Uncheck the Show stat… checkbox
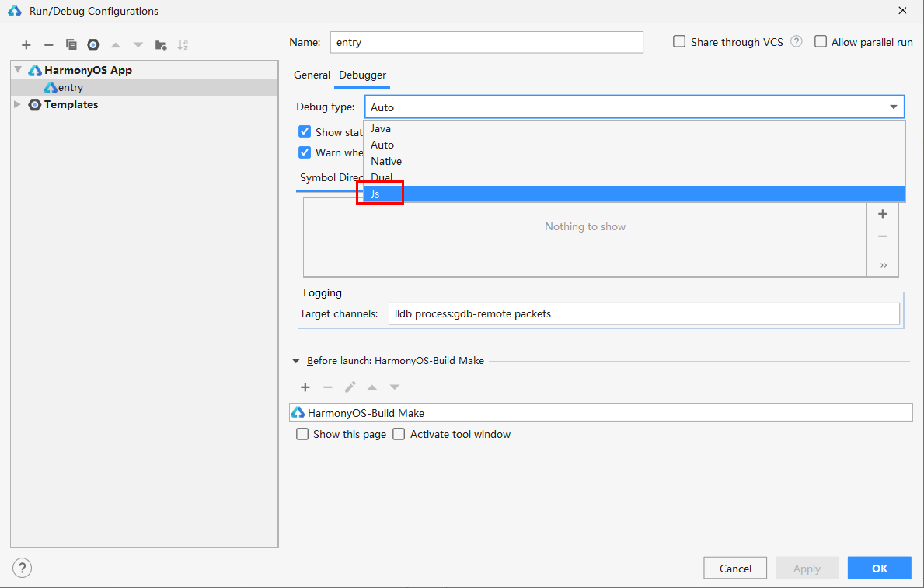The height and width of the screenshot is (588, 924). point(305,132)
